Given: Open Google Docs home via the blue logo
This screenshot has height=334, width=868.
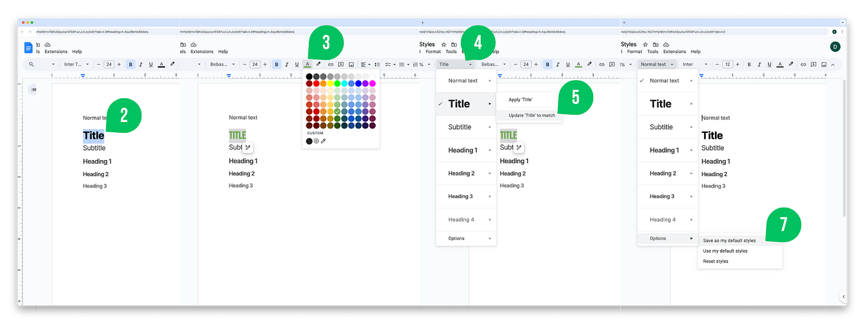Looking at the screenshot, I should click(x=29, y=48).
